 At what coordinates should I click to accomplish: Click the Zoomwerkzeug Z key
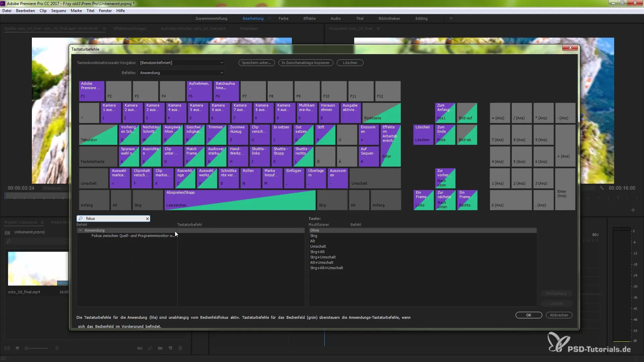238,135
